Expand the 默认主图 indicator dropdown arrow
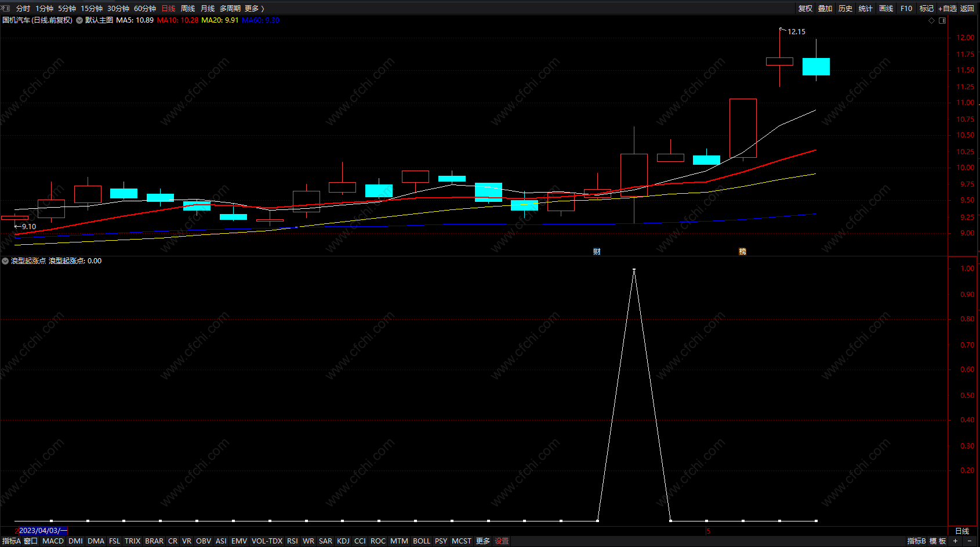980x547 pixels. click(79, 20)
